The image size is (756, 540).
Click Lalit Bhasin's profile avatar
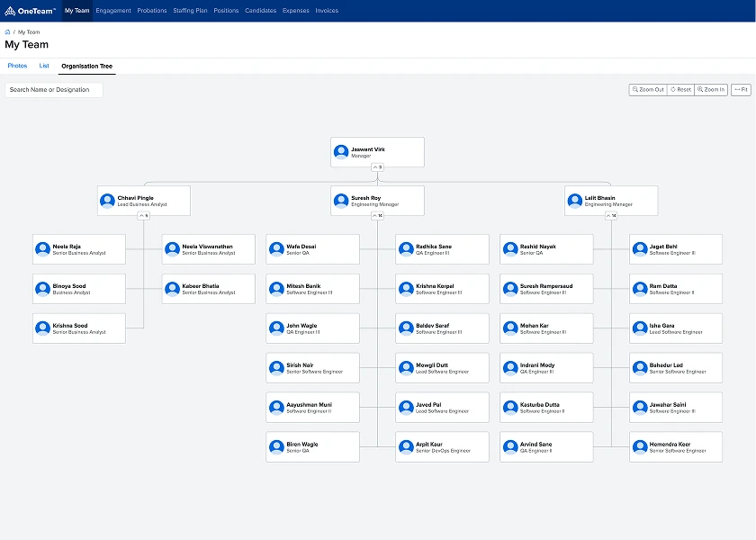575,201
